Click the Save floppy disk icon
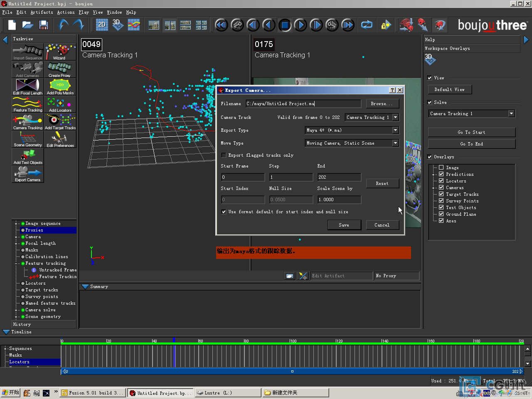This screenshot has height=399, width=532. click(44, 25)
